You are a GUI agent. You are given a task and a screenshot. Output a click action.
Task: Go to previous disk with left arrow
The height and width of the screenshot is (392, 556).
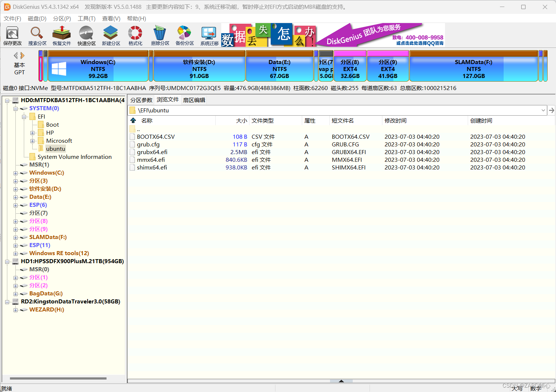(16, 56)
